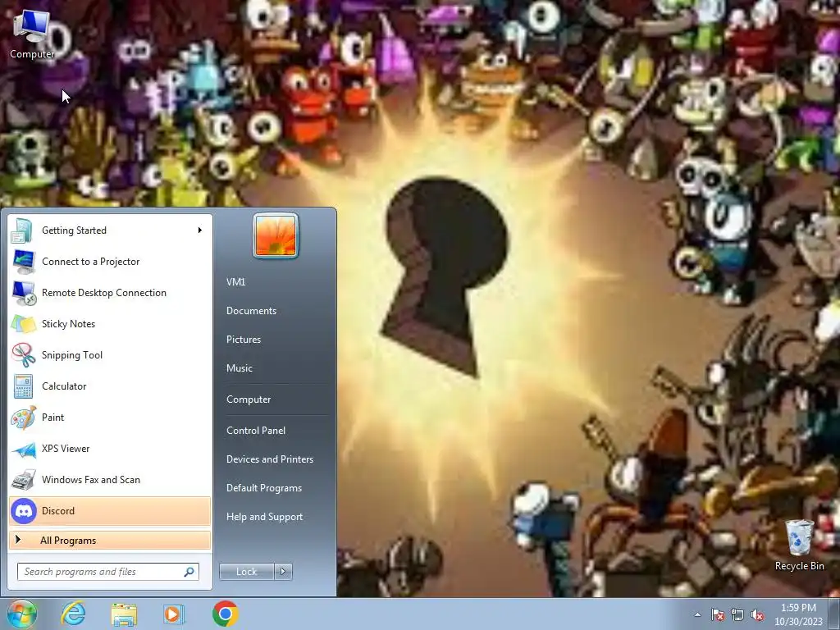Click the Lock button
The image size is (840, 630).
(x=246, y=572)
